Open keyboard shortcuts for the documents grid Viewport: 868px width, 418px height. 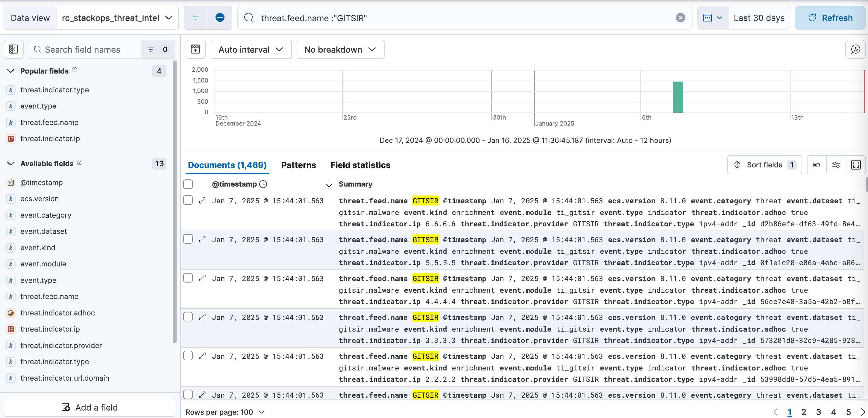817,165
